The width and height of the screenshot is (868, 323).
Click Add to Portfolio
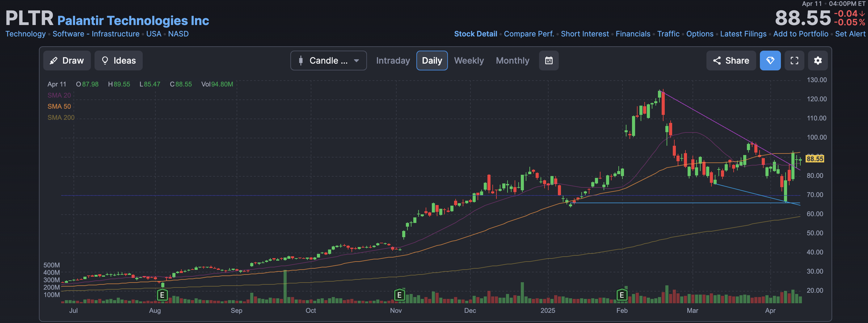point(801,34)
